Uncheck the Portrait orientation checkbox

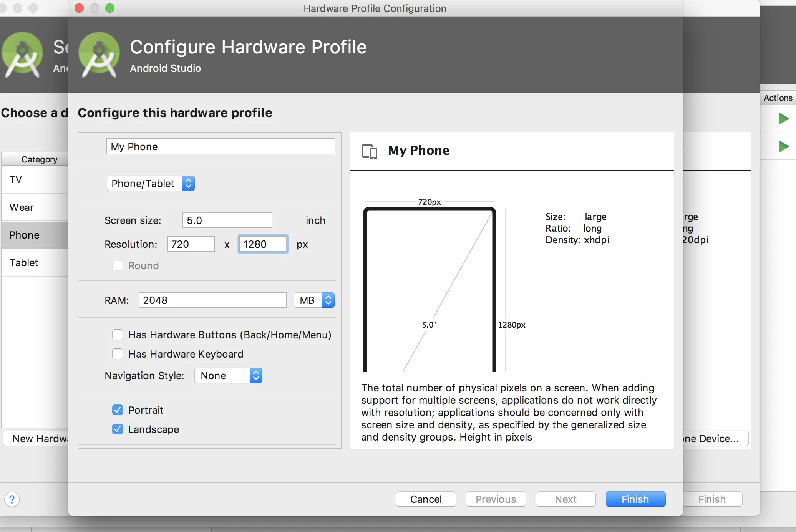click(x=118, y=410)
